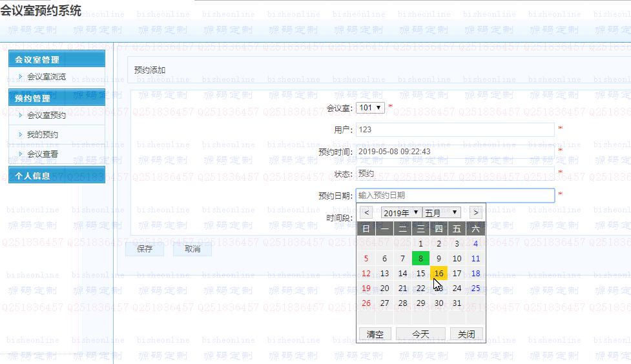Focus the 预约日期 input field

pyautogui.click(x=455, y=196)
